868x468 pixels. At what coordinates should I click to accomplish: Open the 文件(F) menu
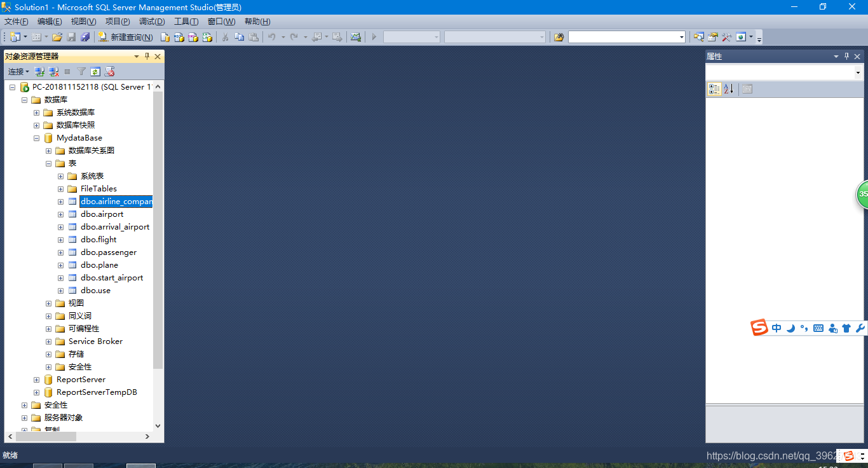pos(16,22)
